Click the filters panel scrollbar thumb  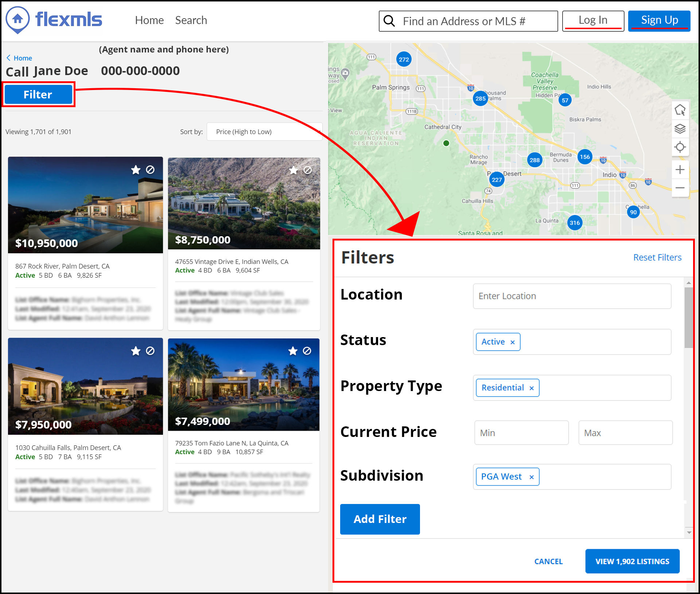(688, 317)
